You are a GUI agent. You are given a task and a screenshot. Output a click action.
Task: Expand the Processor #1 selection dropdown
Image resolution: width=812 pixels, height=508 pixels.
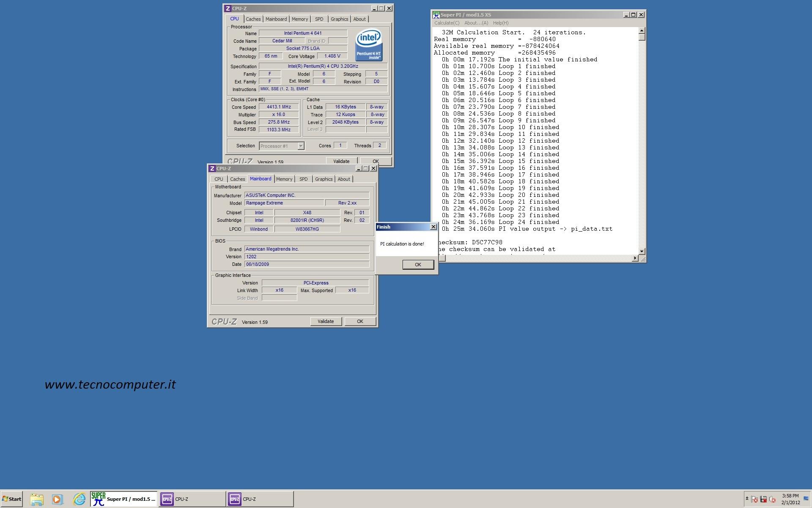pyautogui.click(x=301, y=146)
